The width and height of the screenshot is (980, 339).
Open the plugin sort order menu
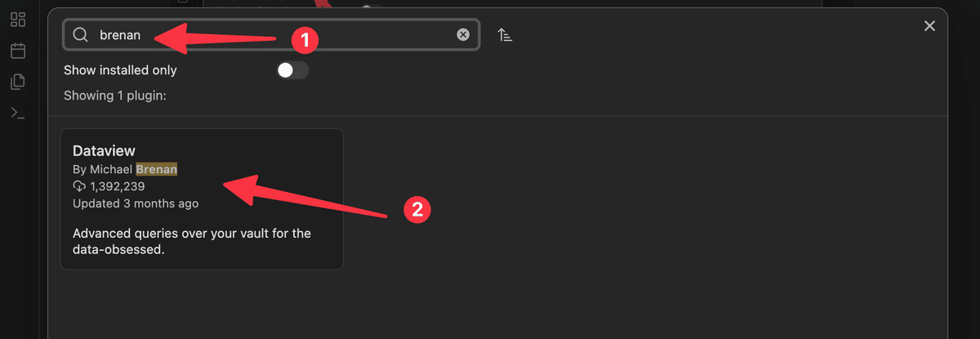coord(506,35)
